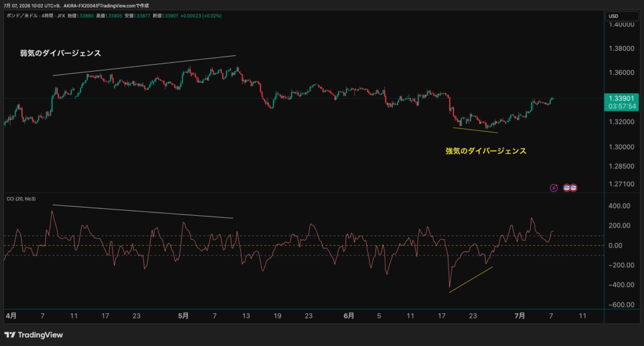Select the white trendline in the CCI pane
Screen dimensions: 644x346
pyautogui.click(x=143, y=211)
